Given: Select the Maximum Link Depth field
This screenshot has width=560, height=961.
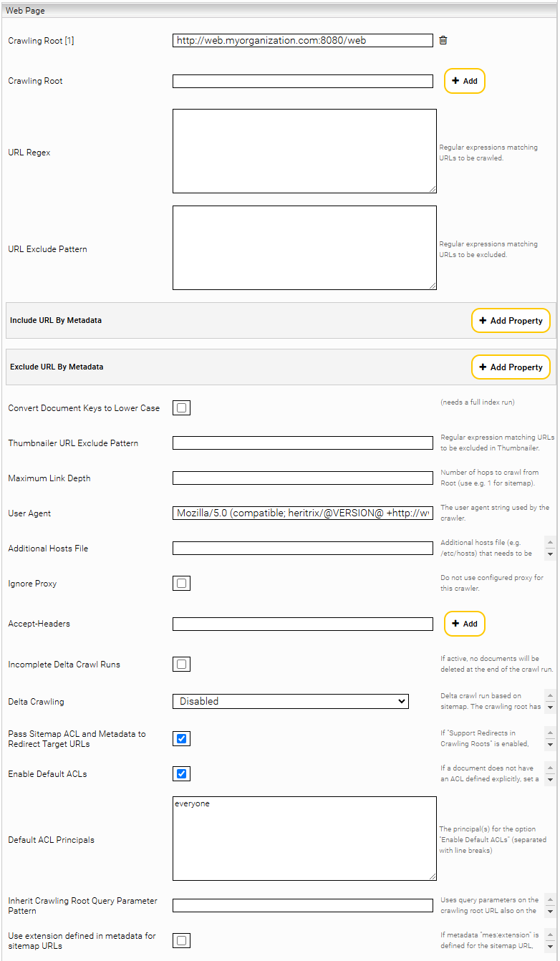Looking at the screenshot, I should [302, 478].
